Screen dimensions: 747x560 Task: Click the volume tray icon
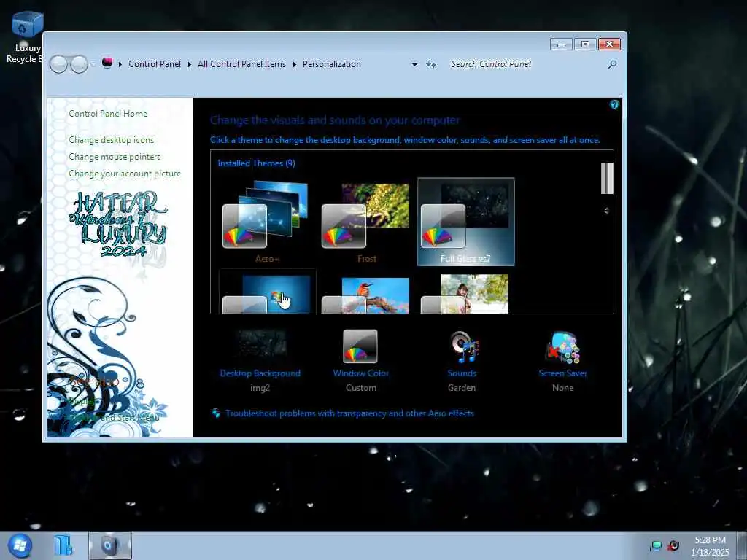[673, 545]
